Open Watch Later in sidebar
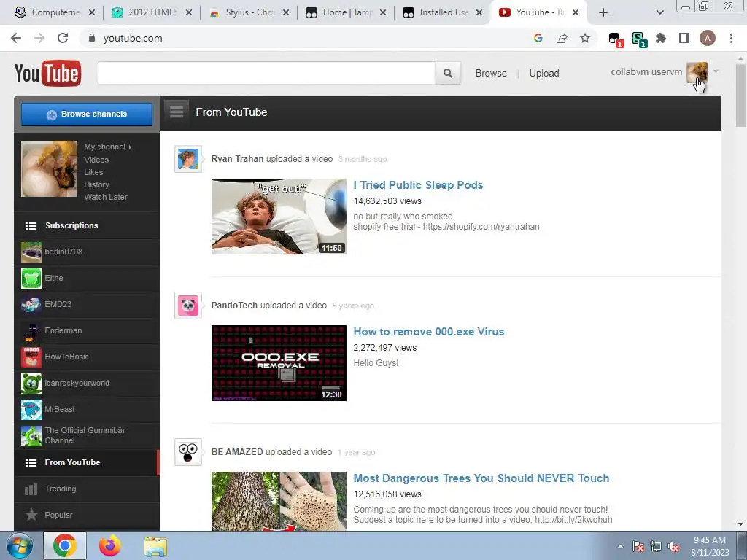Image resolution: width=747 pixels, height=560 pixels. coord(106,197)
